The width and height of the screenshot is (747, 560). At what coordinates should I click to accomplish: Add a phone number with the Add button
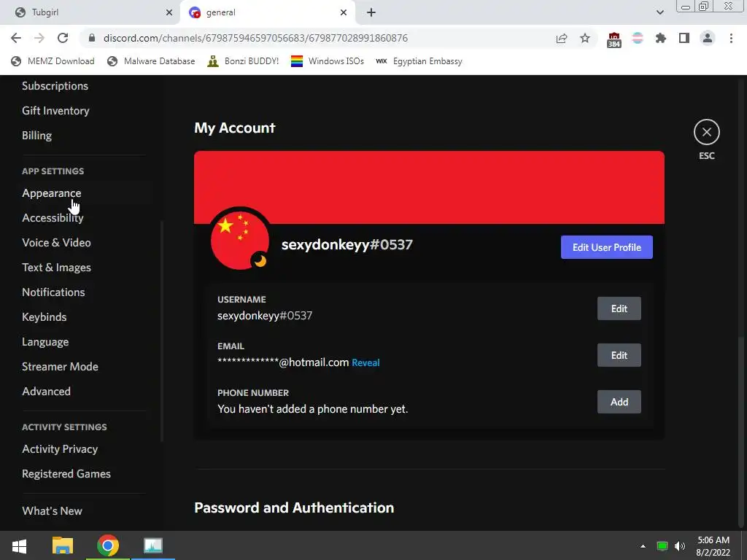[619, 402]
